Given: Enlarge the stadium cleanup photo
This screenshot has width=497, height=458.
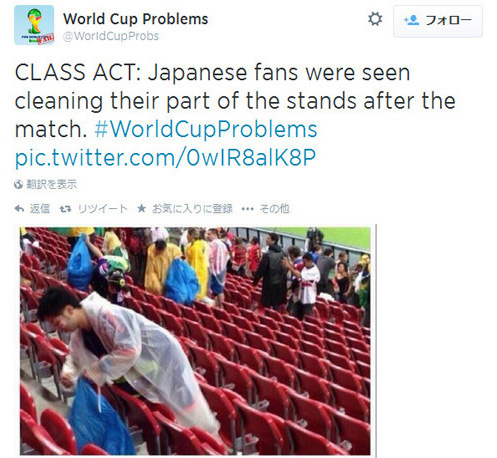Looking at the screenshot, I should click(x=195, y=341).
